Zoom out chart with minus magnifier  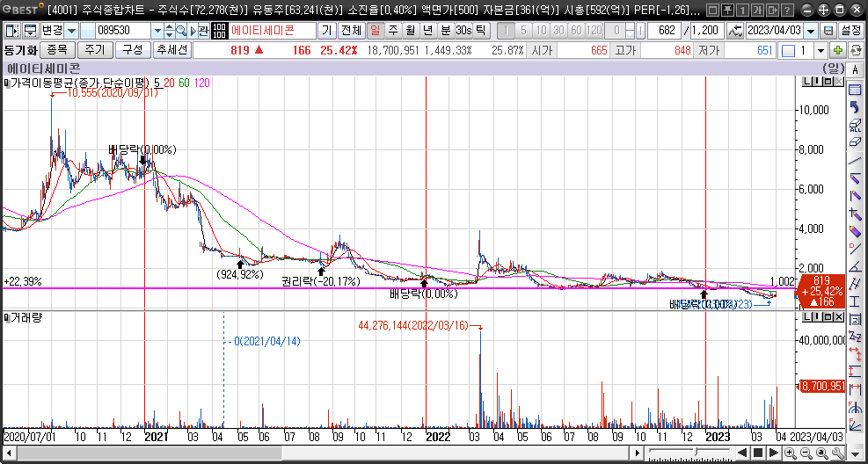[807, 453]
